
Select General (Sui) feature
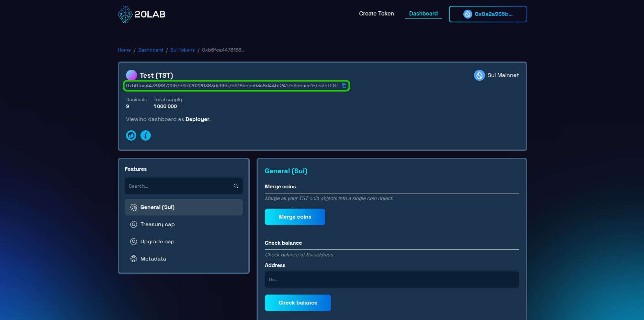(x=184, y=207)
